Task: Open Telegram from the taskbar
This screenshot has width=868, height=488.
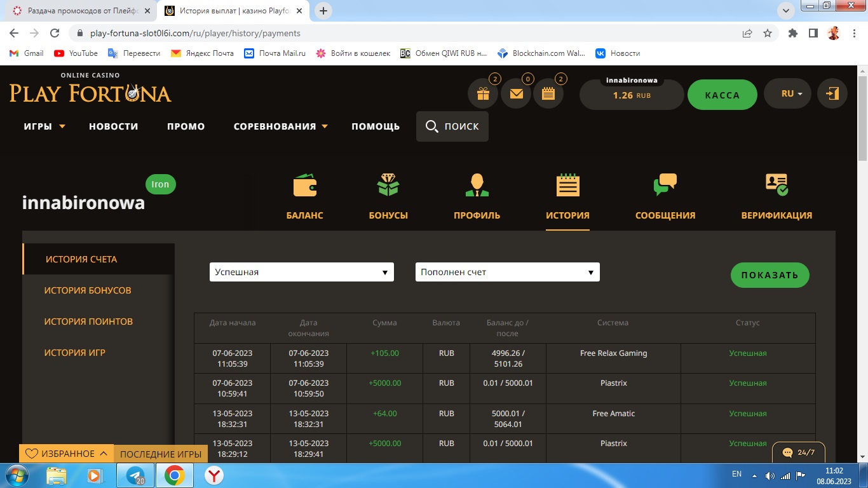Action: (135, 475)
